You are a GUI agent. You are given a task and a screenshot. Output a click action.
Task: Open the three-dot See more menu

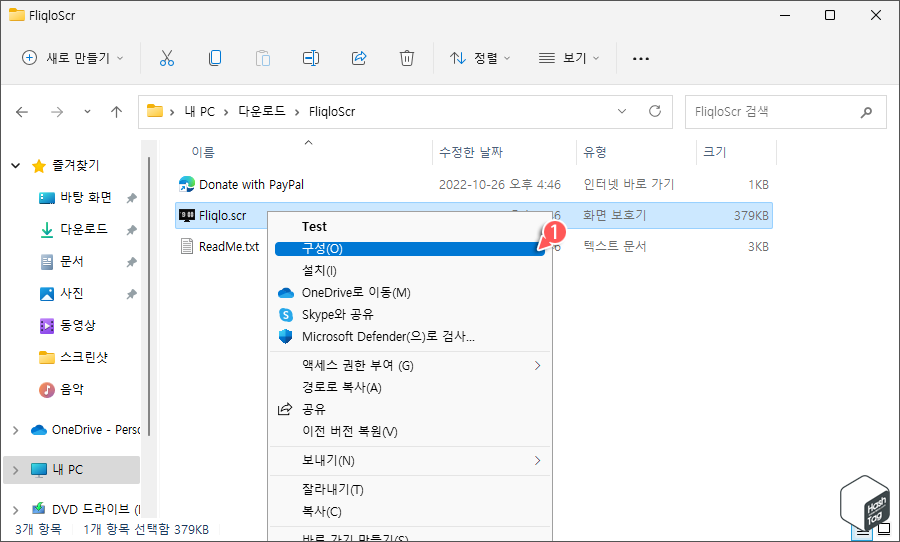[x=641, y=59]
